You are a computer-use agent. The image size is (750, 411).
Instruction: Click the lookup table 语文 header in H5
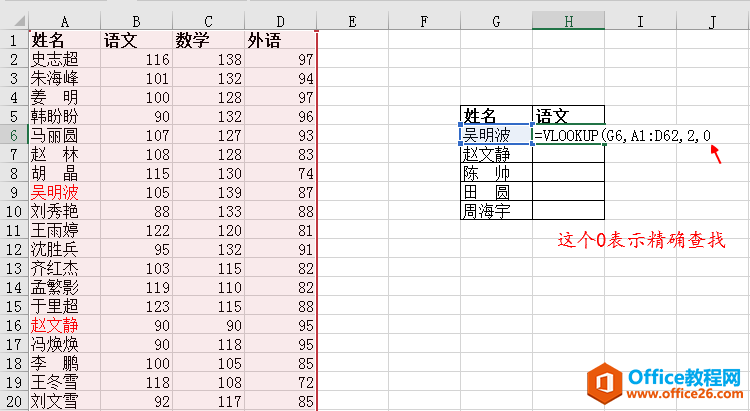(568, 115)
